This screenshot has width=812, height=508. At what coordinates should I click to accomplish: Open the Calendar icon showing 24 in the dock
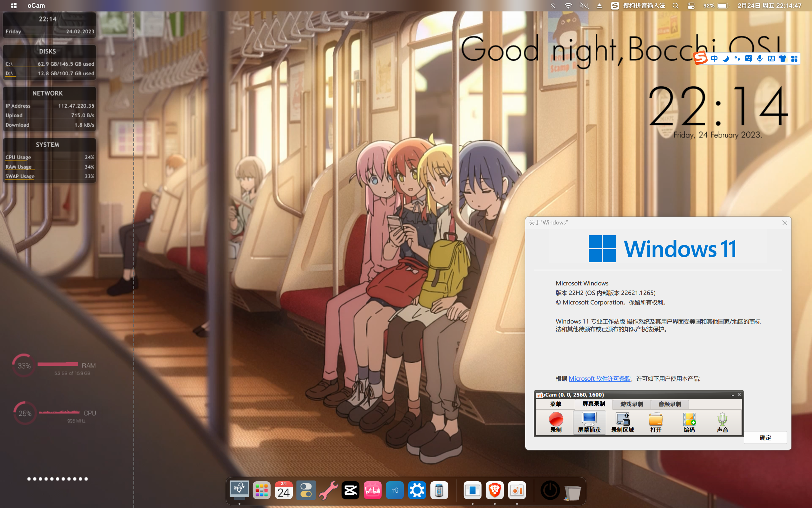coord(284,491)
